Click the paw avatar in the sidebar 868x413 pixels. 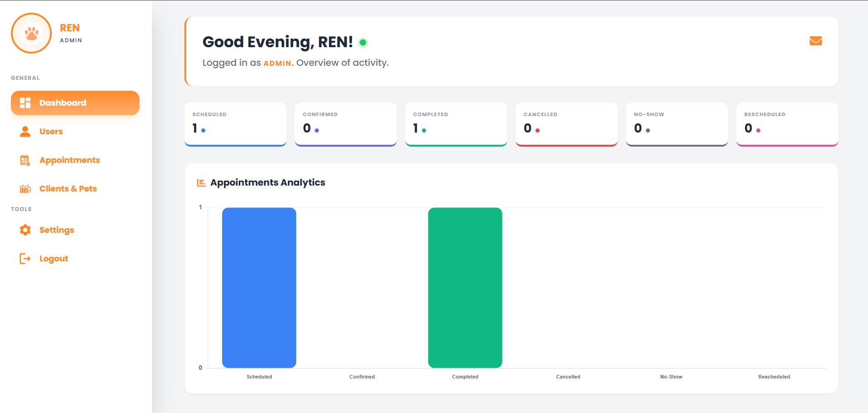[x=31, y=33]
